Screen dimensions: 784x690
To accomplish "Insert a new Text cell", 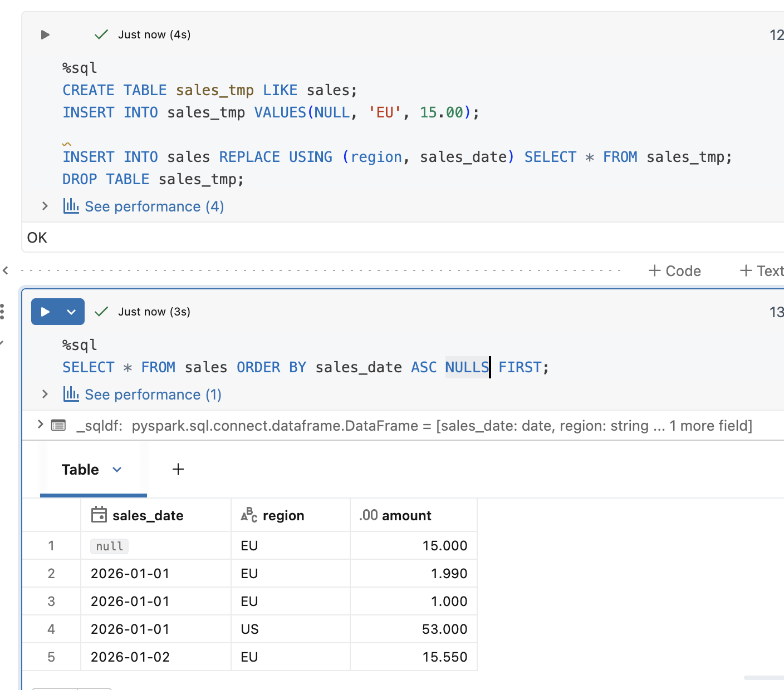I will pyautogui.click(x=761, y=271).
